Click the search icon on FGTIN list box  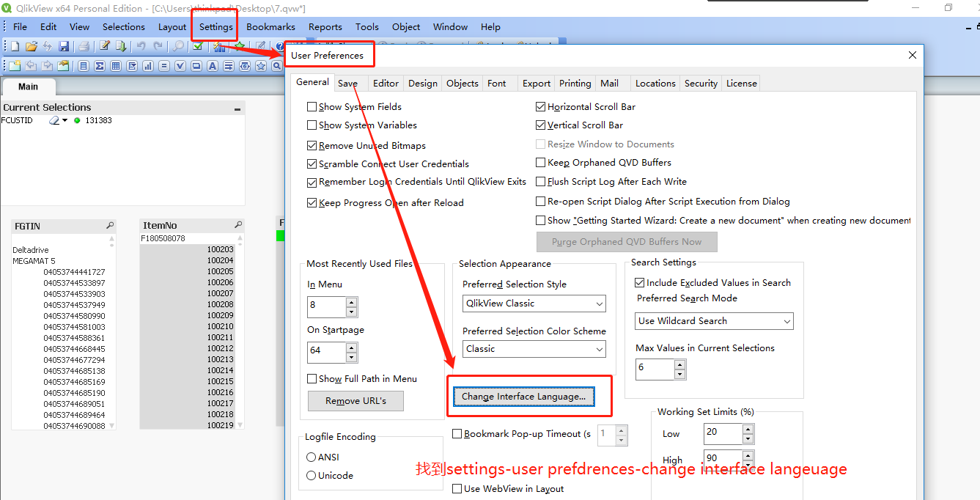[110, 226]
